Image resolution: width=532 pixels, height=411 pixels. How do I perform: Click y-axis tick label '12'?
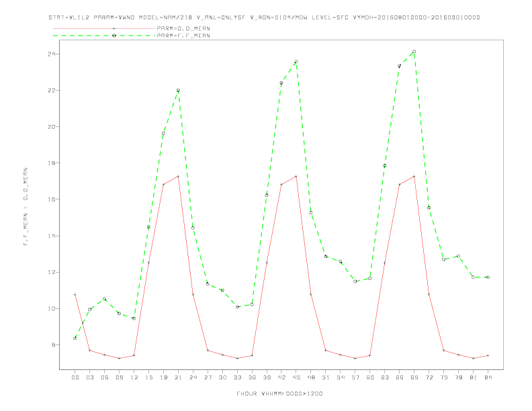52,272
